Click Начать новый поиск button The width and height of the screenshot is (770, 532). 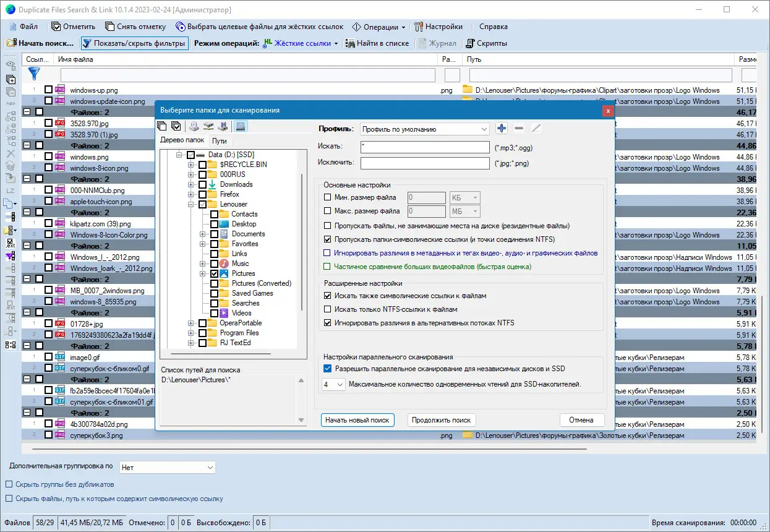357,419
